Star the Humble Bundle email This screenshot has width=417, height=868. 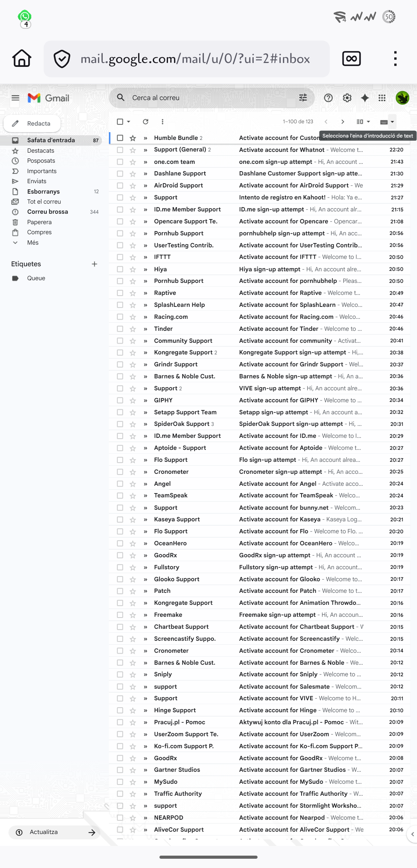pos(133,138)
